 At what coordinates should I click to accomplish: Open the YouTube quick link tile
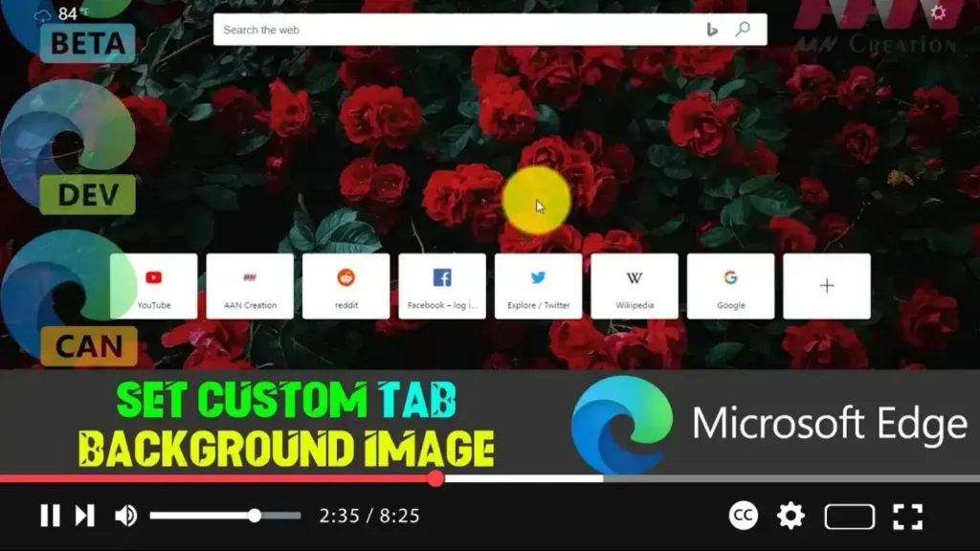[x=154, y=286]
